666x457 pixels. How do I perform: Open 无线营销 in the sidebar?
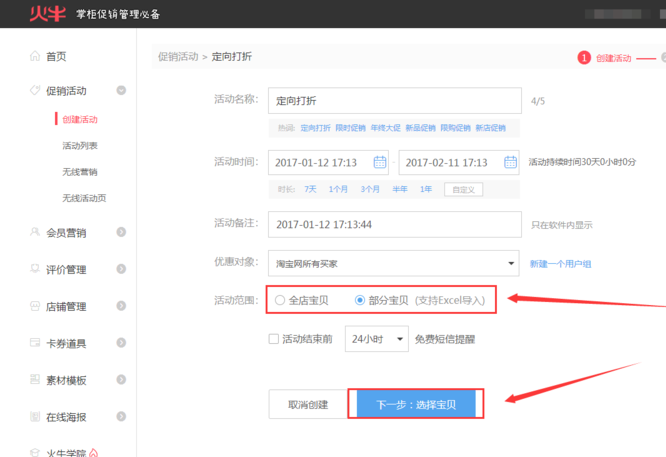click(x=80, y=172)
